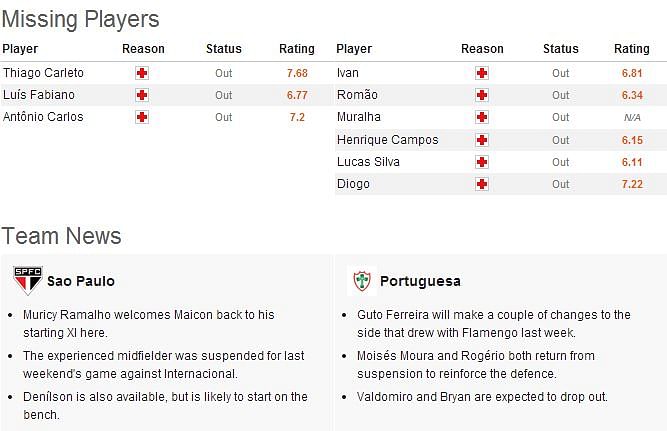667x431 pixels.
Task: Click the Portuguesa team name heading
Action: pyautogui.click(x=420, y=281)
